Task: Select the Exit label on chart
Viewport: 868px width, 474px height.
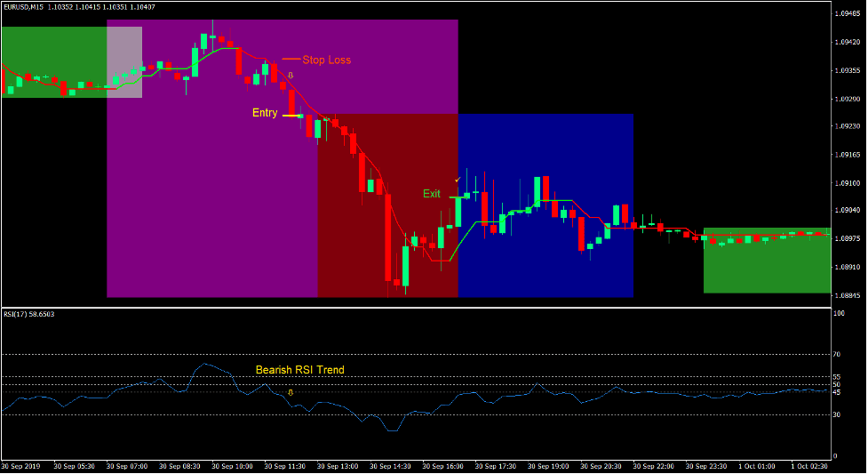Action: (x=432, y=194)
